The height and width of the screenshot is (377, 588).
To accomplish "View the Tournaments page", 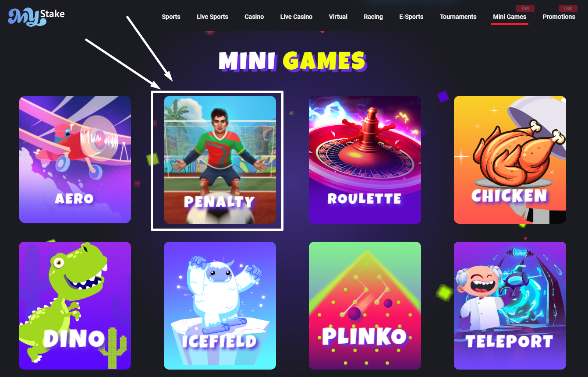I will [458, 17].
